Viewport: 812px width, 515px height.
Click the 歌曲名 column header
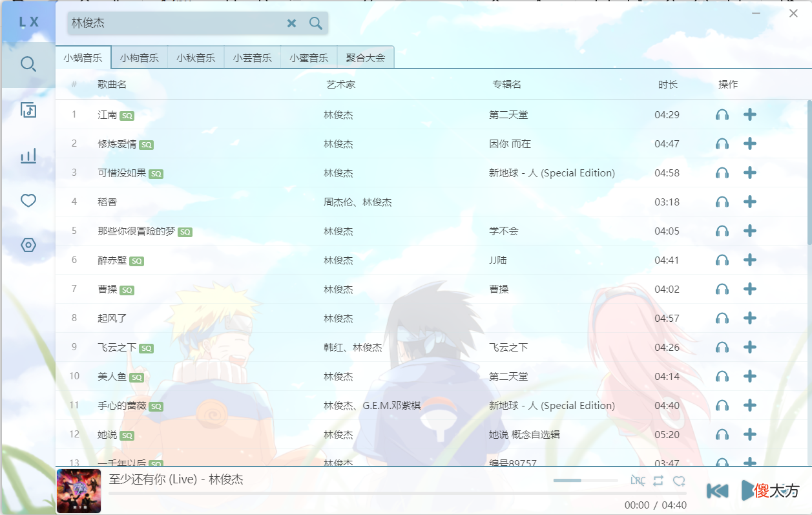click(112, 85)
